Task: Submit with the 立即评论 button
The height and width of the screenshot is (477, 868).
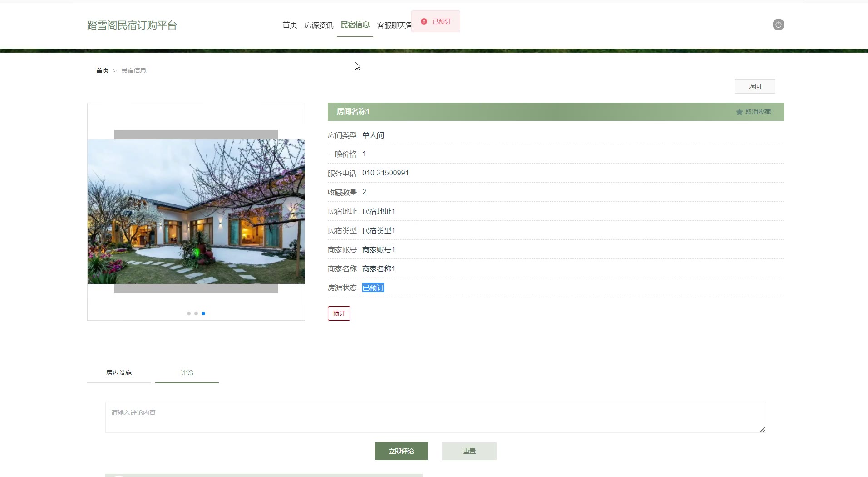Action: coord(401,451)
